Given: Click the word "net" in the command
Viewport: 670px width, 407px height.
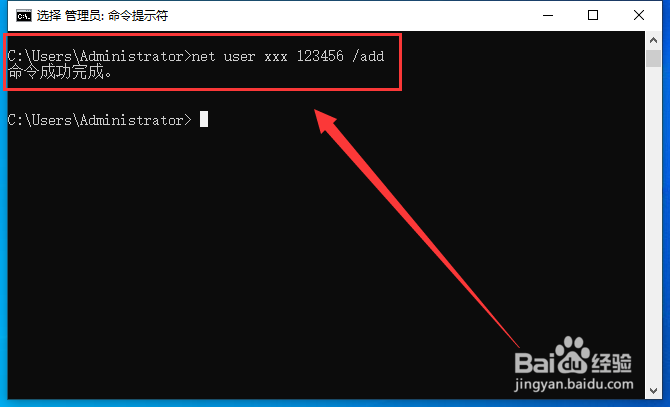Looking at the screenshot, I should (203, 56).
